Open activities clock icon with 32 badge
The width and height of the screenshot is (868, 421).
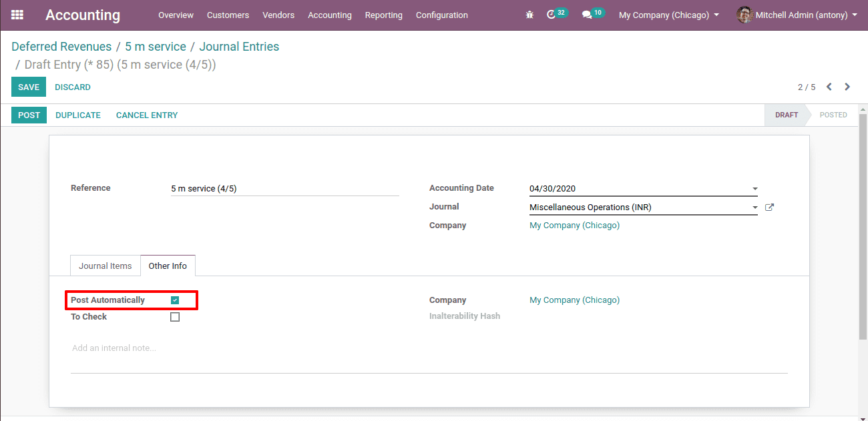(557, 14)
